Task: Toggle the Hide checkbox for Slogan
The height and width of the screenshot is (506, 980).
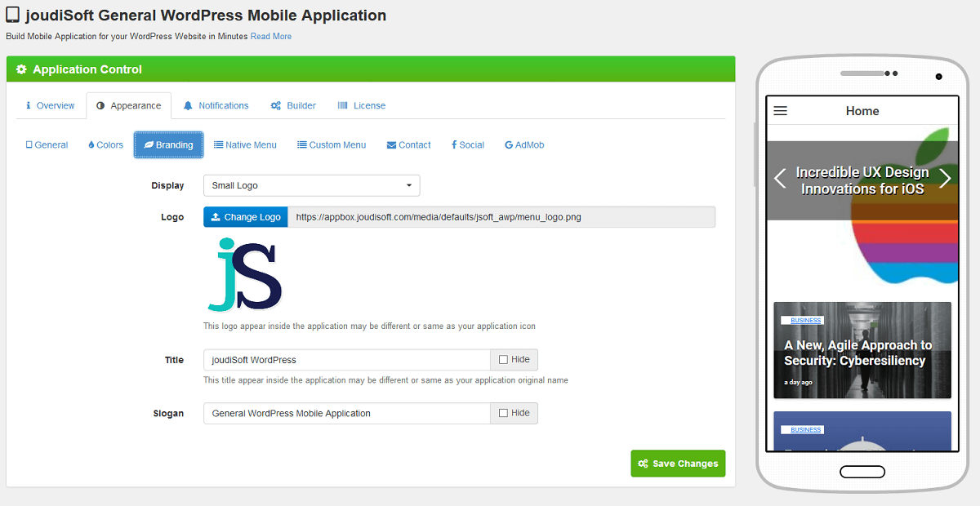Action: [503, 413]
